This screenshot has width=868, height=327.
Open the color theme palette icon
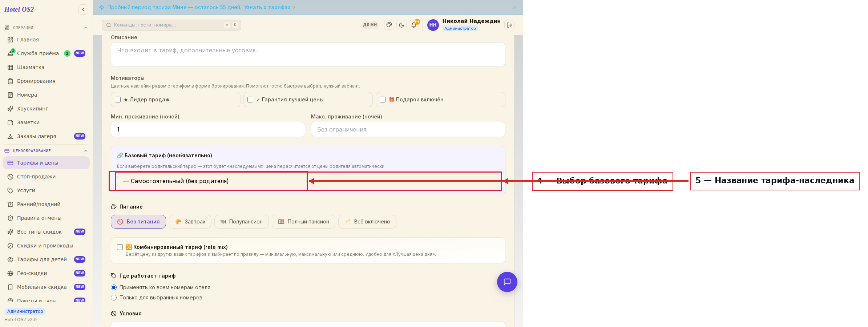pyautogui.click(x=389, y=25)
